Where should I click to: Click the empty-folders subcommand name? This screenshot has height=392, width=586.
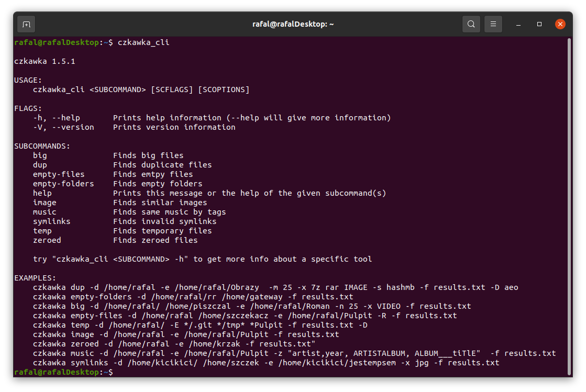(63, 184)
